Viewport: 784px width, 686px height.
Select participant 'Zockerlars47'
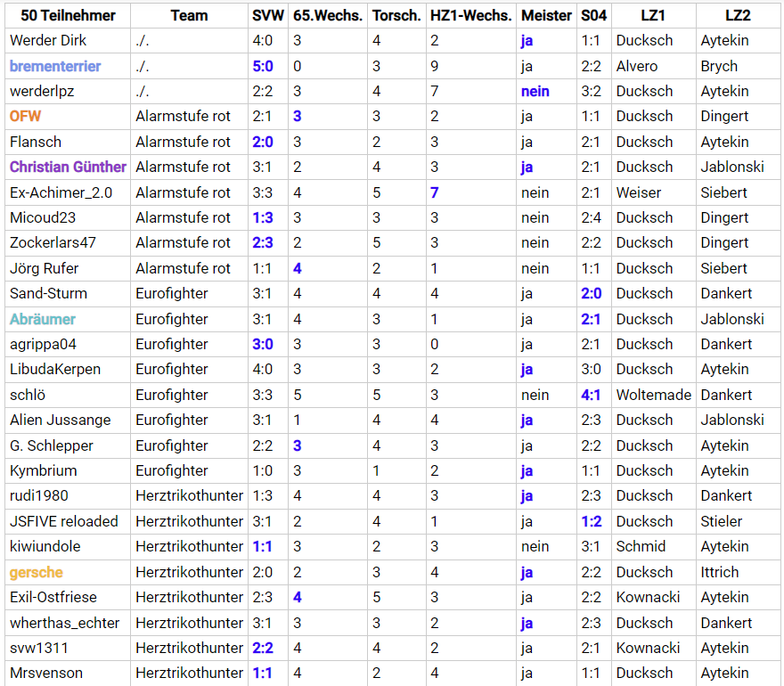click(53, 242)
